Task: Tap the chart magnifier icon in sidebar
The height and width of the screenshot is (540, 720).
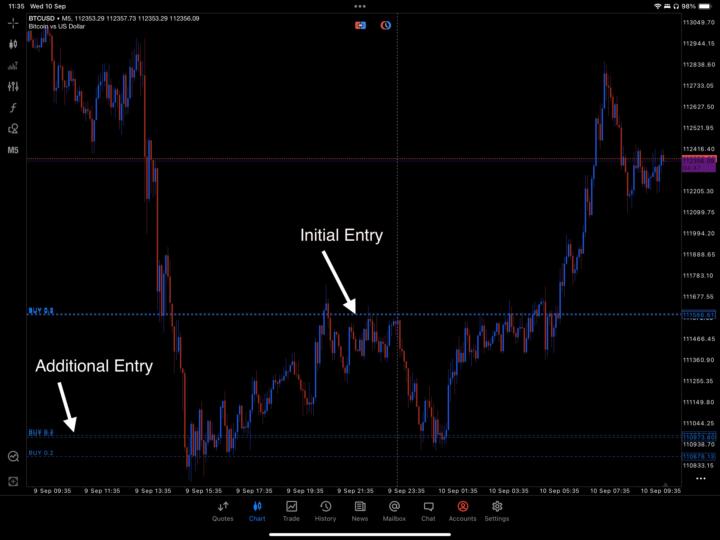Action: click(13, 456)
